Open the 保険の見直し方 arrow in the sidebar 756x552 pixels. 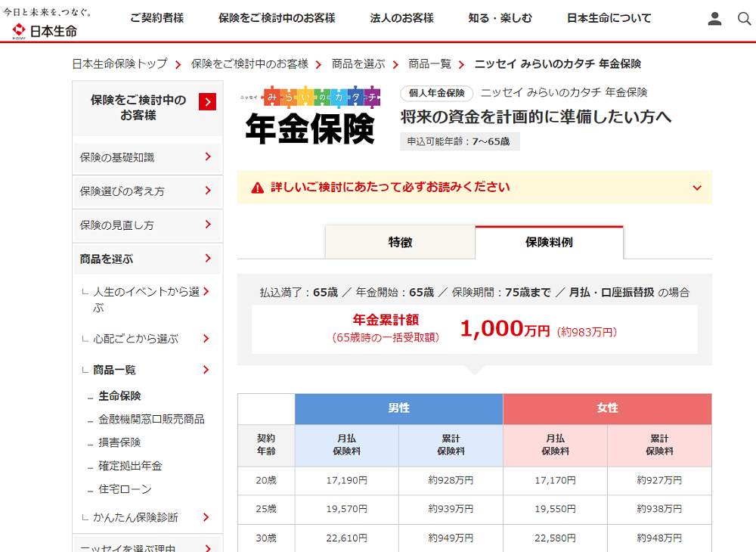208,224
